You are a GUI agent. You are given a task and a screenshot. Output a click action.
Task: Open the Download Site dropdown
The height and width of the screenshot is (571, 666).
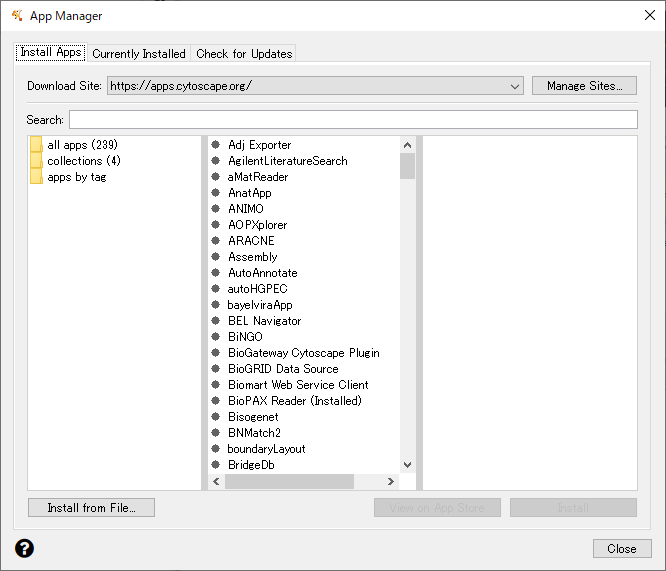pos(515,86)
